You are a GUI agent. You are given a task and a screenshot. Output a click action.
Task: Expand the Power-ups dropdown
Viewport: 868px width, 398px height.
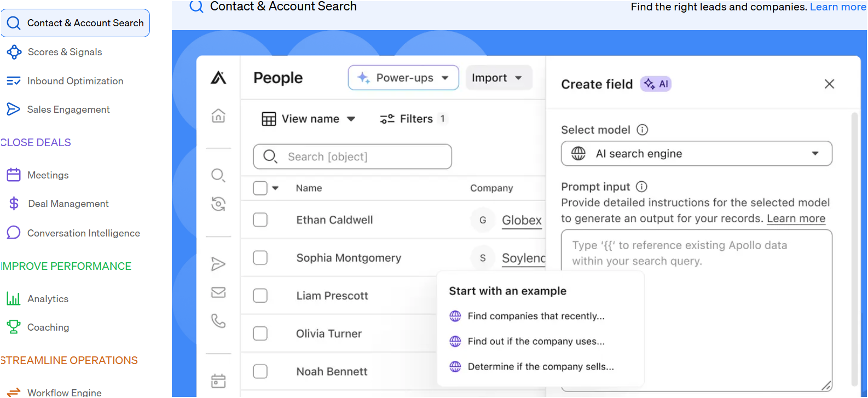point(403,78)
